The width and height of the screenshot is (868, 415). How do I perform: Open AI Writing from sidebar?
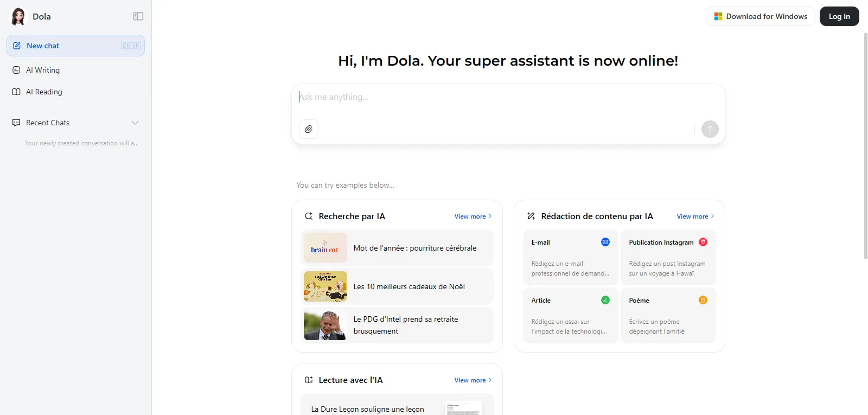43,70
